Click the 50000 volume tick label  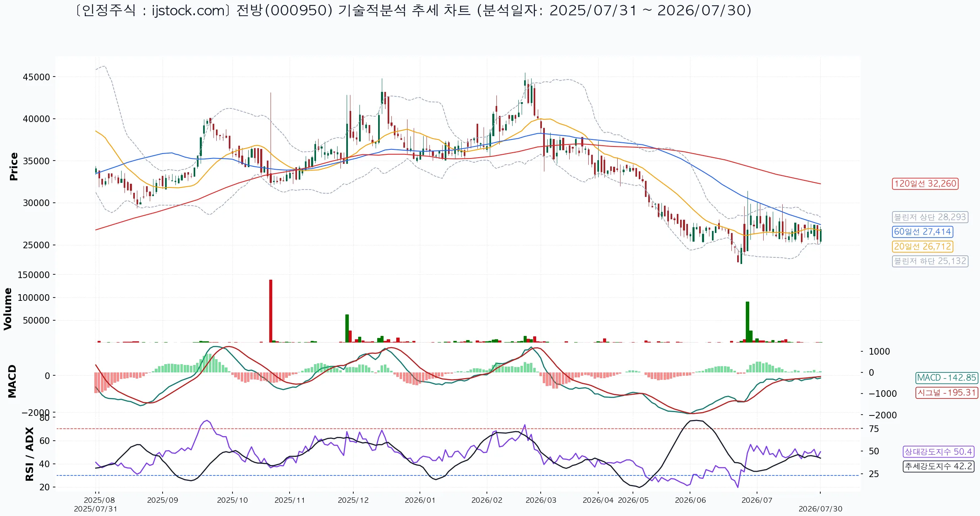point(36,320)
